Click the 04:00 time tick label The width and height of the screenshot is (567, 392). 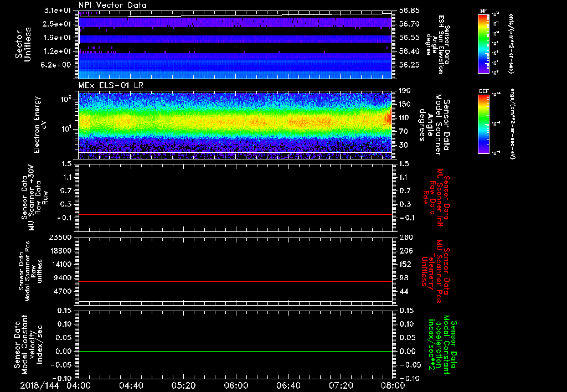79,385
